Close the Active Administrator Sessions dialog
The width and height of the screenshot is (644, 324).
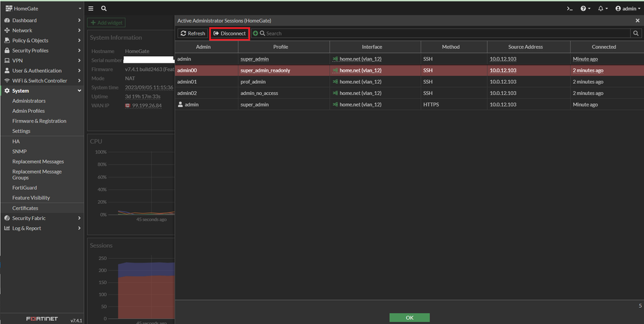pyautogui.click(x=638, y=20)
